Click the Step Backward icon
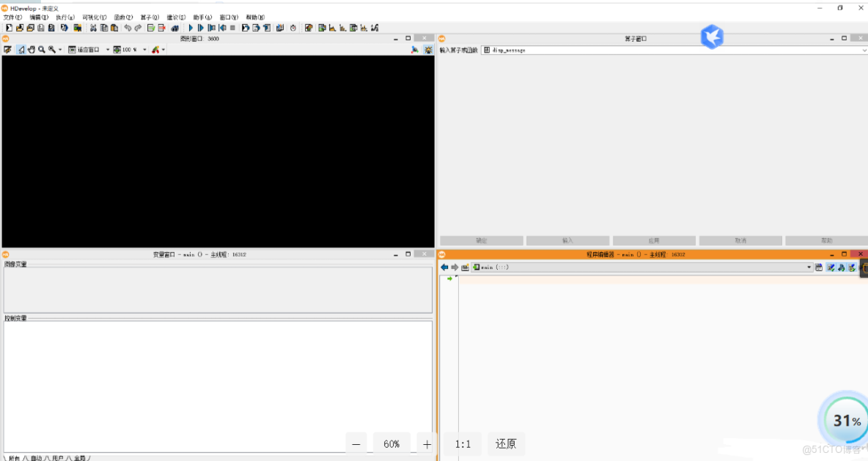 click(x=222, y=28)
